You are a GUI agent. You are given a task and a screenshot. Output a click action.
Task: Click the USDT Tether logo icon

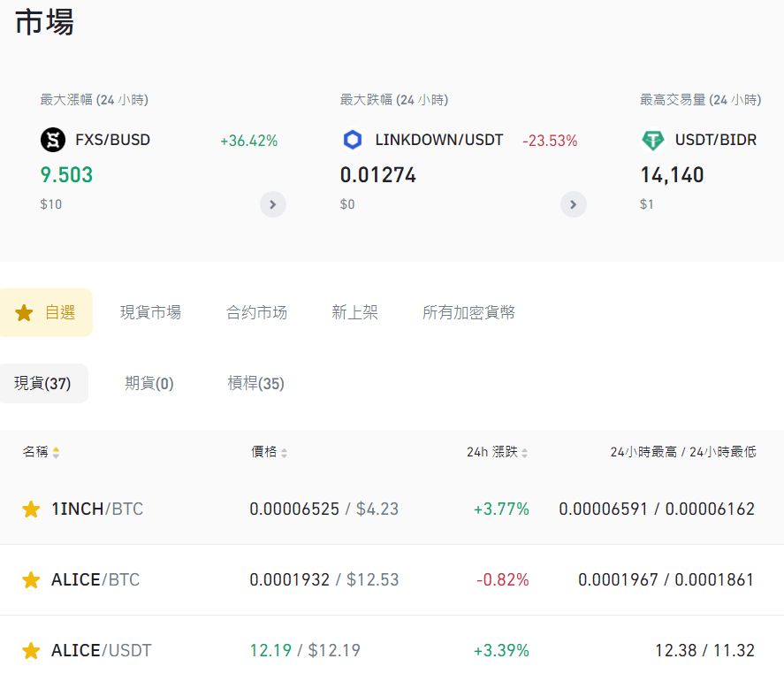tap(652, 140)
